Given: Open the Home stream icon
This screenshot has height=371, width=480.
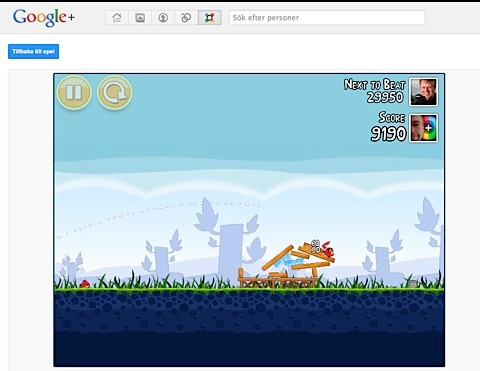Looking at the screenshot, I should [x=117, y=18].
